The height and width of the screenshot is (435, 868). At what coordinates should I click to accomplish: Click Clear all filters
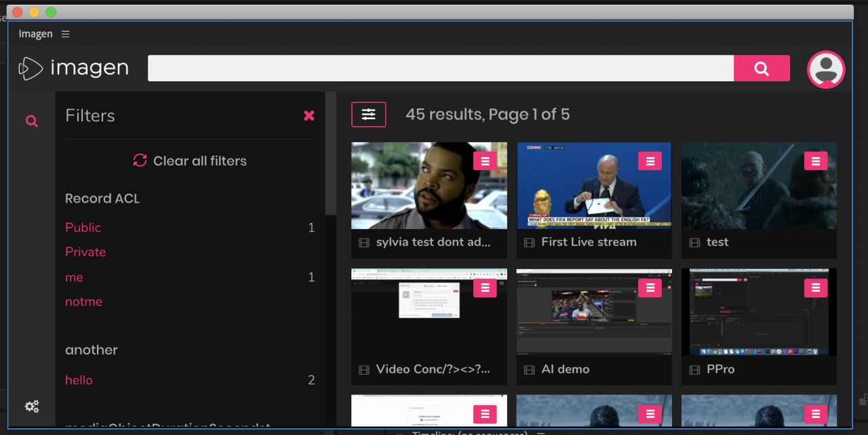pyautogui.click(x=190, y=161)
